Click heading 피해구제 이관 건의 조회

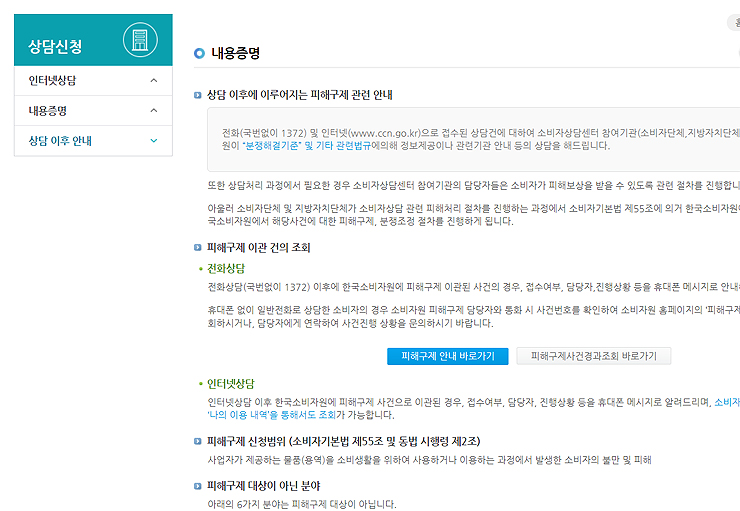(x=259, y=248)
